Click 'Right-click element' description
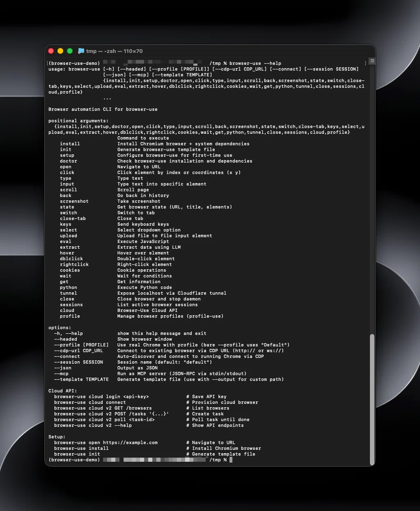The width and height of the screenshot is (420, 511). tap(145, 264)
